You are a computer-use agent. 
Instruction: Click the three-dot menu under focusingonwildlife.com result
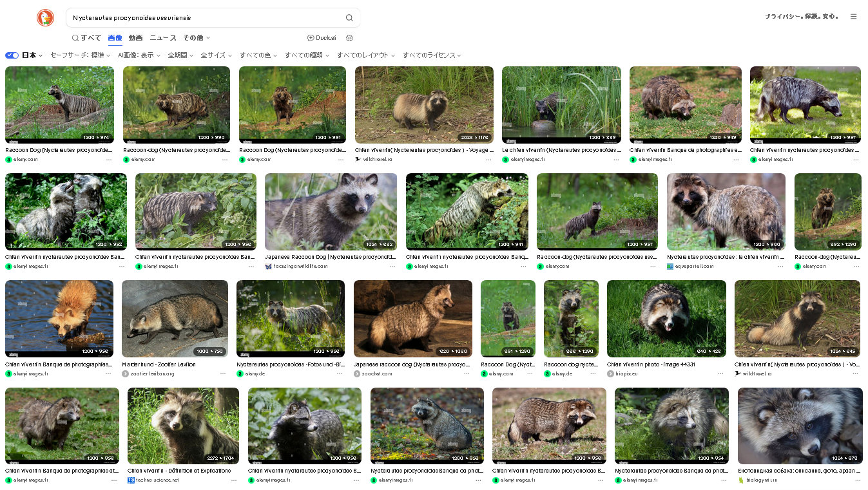pos(392,266)
